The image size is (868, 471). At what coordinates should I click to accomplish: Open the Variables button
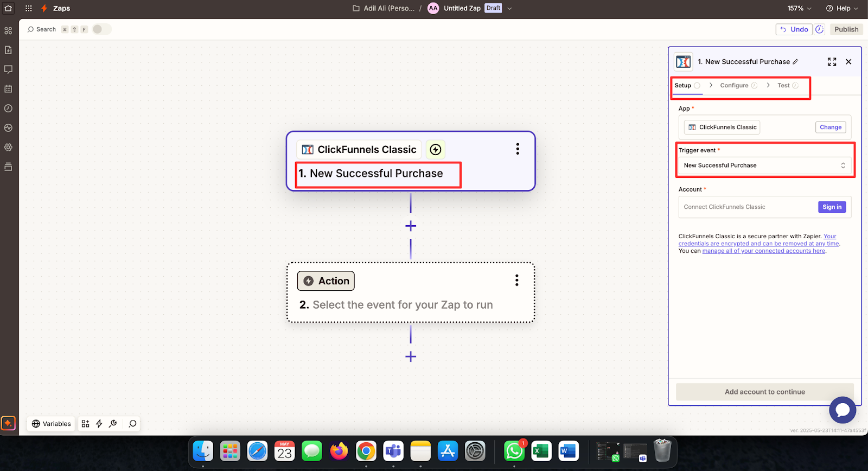(x=52, y=424)
